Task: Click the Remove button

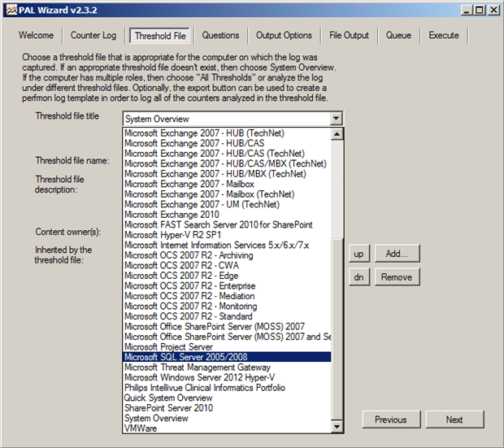Action: 397,277
